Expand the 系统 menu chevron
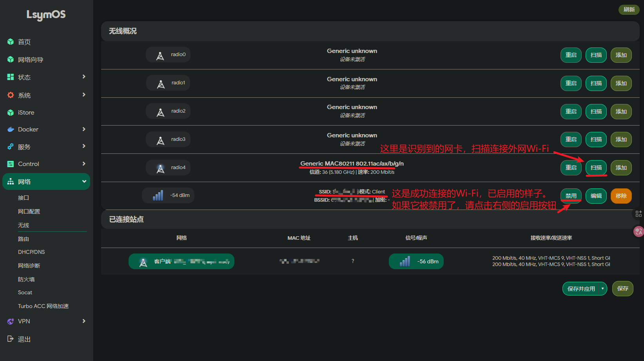 83,95
